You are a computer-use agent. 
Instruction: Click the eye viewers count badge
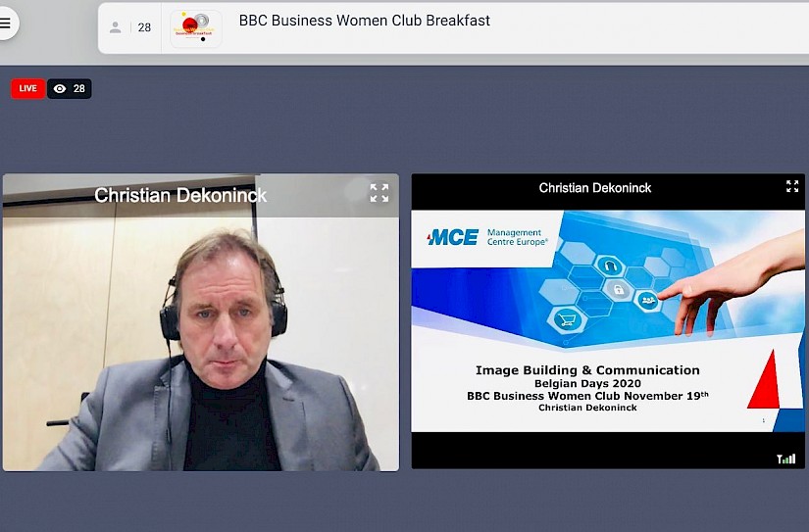click(x=70, y=88)
